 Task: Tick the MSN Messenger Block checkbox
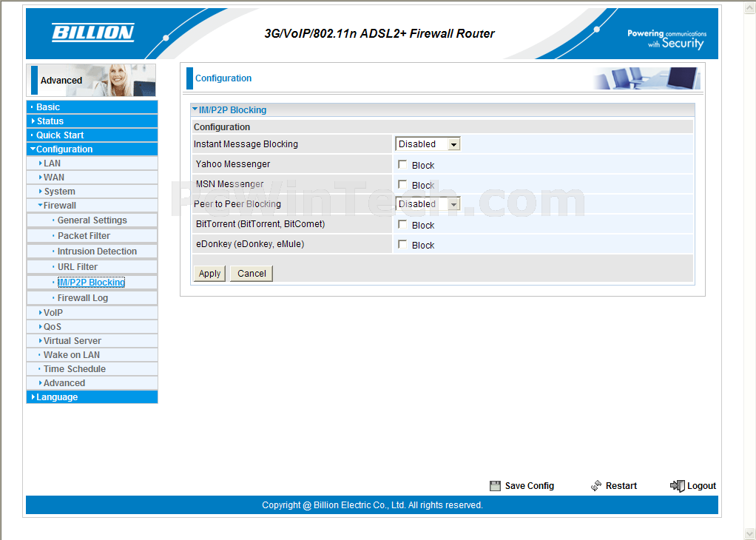pyautogui.click(x=402, y=185)
